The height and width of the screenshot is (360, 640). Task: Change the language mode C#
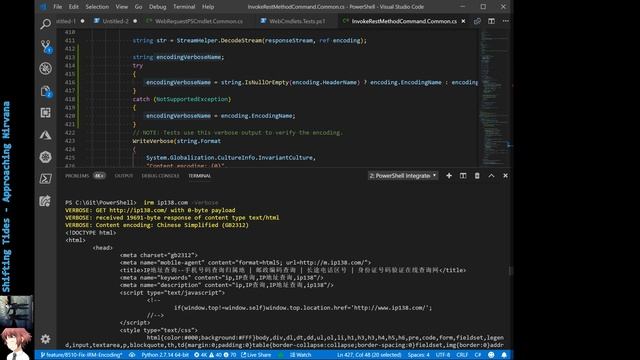pyautogui.click(x=478, y=355)
